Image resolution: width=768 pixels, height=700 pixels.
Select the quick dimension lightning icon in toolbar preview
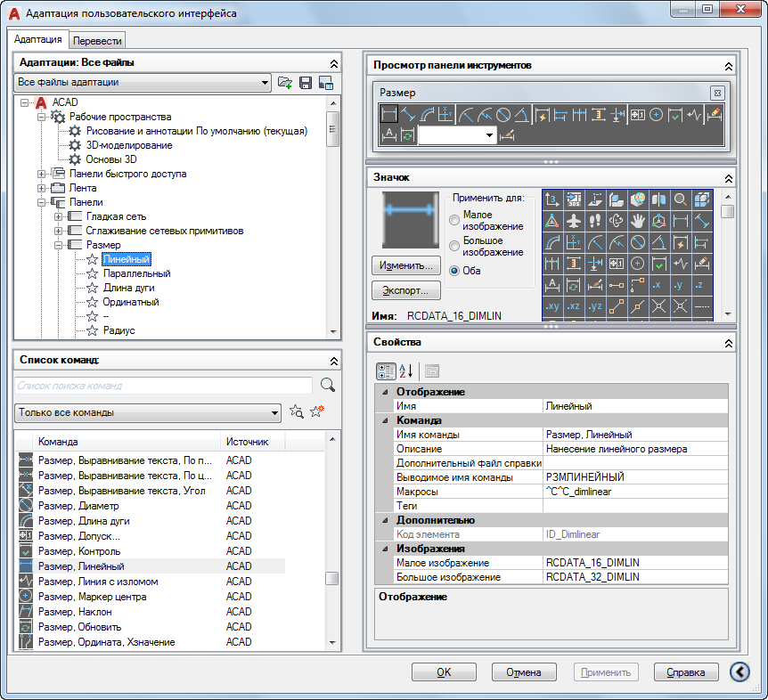click(543, 115)
